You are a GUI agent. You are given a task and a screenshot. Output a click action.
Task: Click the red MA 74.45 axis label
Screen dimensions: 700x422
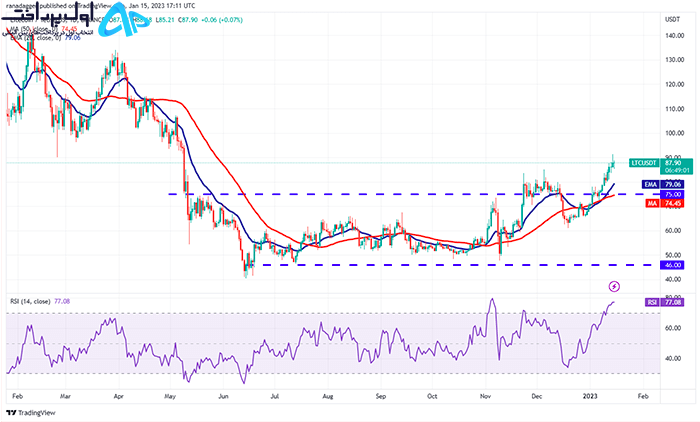coord(664,203)
